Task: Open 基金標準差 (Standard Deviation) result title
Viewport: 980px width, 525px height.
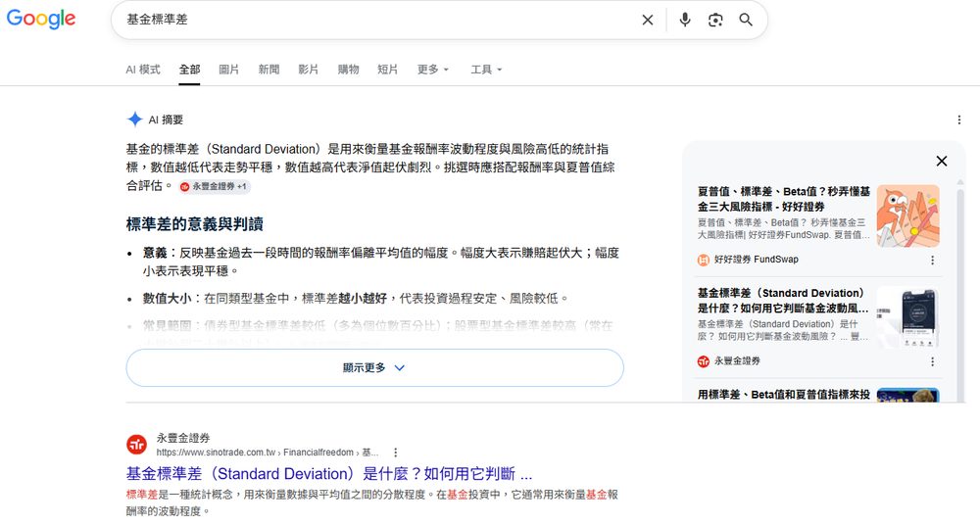Action: coord(329,474)
